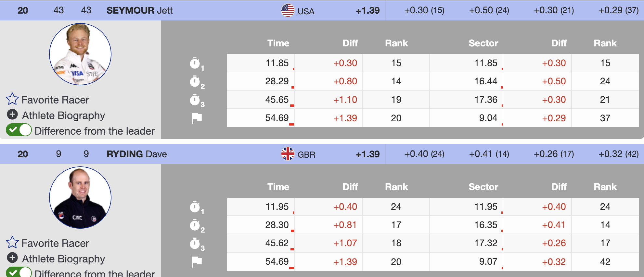Open Dave Ryding's profile photo
The width and height of the screenshot is (644, 277).
pyautogui.click(x=80, y=198)
